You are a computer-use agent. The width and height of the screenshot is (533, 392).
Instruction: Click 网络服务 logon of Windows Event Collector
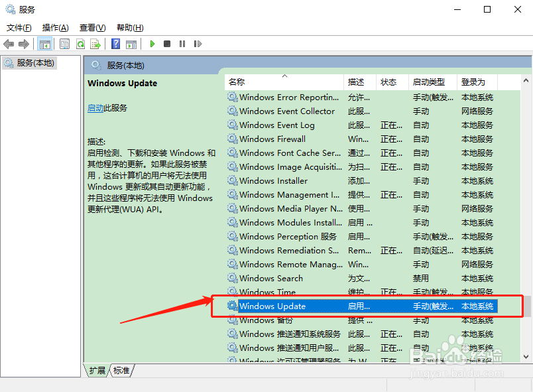point(477,111)
